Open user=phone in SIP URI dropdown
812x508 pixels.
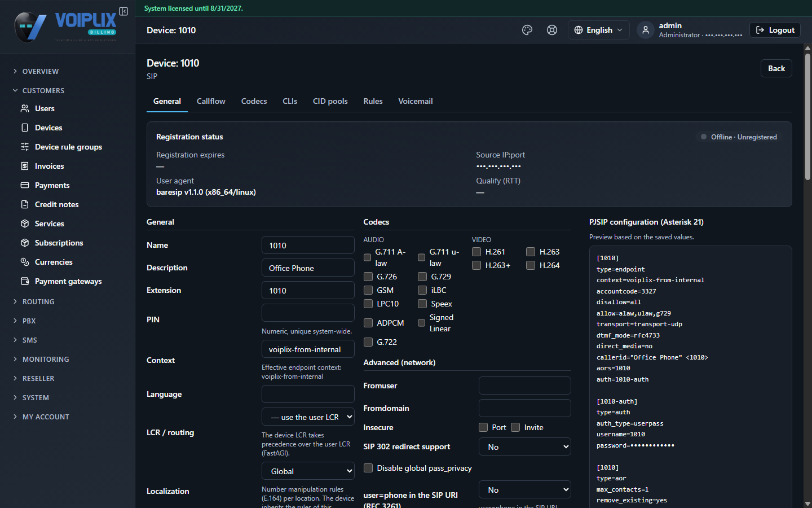pos(525,489)
